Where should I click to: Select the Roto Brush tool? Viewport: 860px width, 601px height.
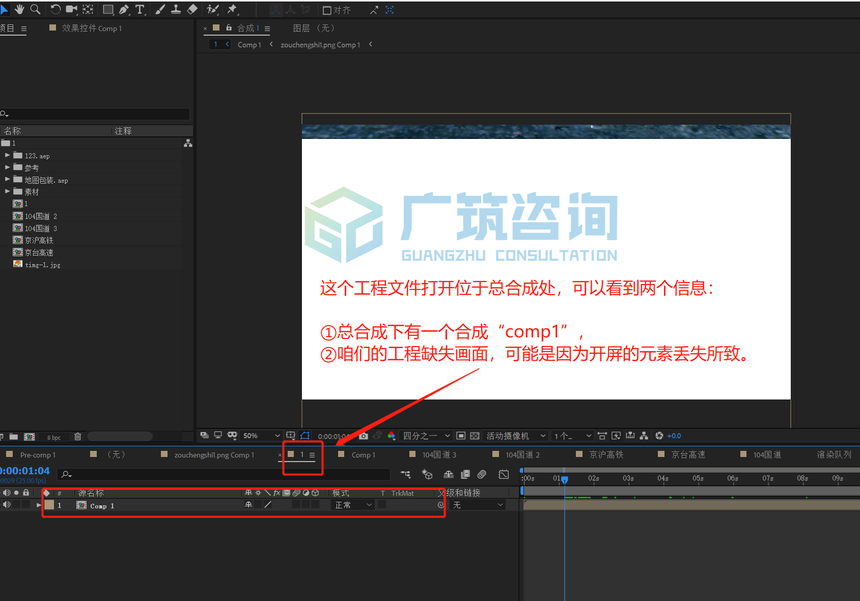[213, 9]
